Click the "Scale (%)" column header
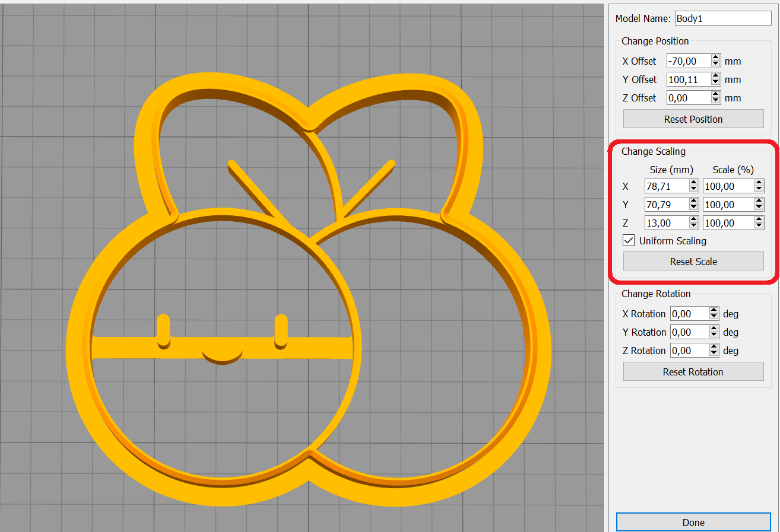The width and height of the screenshot is (780, 532). (733, 170)
